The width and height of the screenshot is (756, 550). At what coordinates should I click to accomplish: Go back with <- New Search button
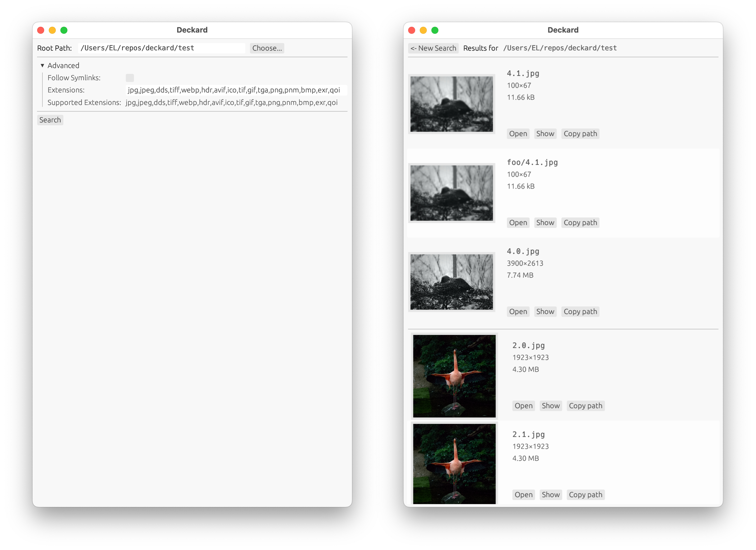pyautogui.click(x=433, y=48)
